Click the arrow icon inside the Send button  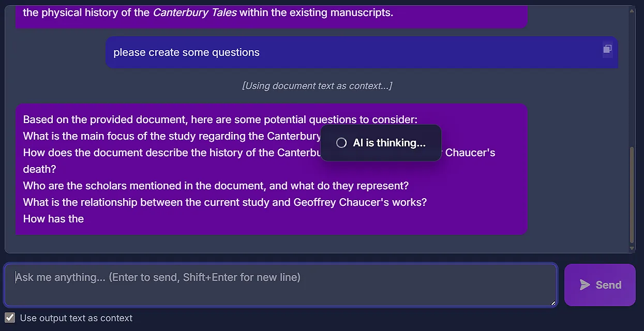click(x=586, y=284)
